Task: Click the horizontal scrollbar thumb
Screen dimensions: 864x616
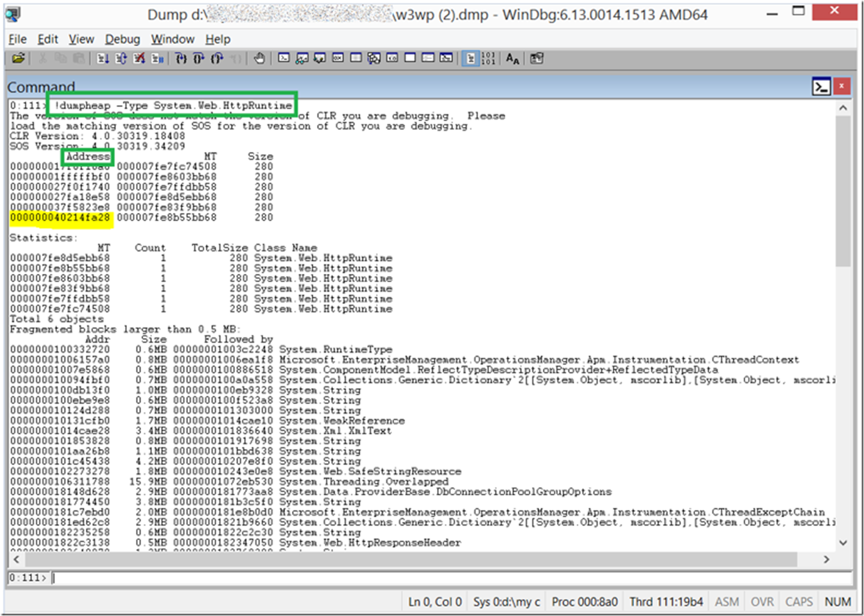Action: [x=411, y=560]
